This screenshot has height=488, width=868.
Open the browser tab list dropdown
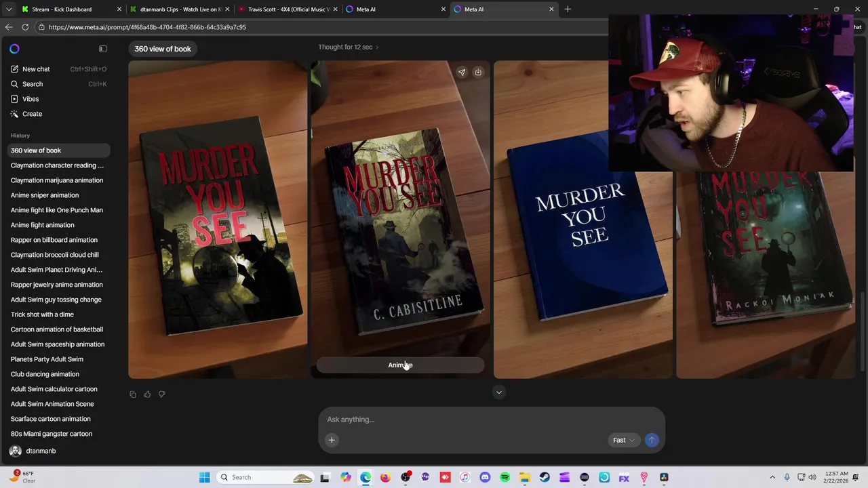8,9
